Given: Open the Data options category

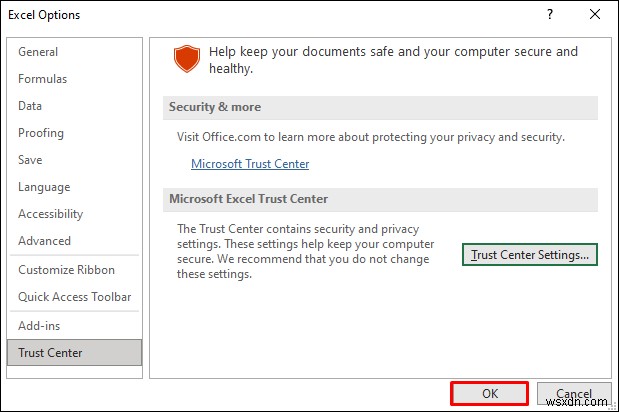Looking at the screenshot, I should 30,106.
